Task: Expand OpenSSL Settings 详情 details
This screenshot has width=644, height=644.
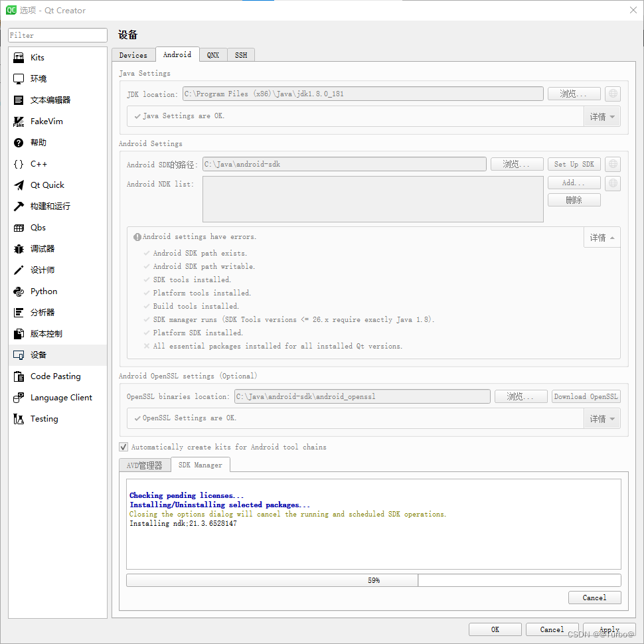Action: coord(602,418)
